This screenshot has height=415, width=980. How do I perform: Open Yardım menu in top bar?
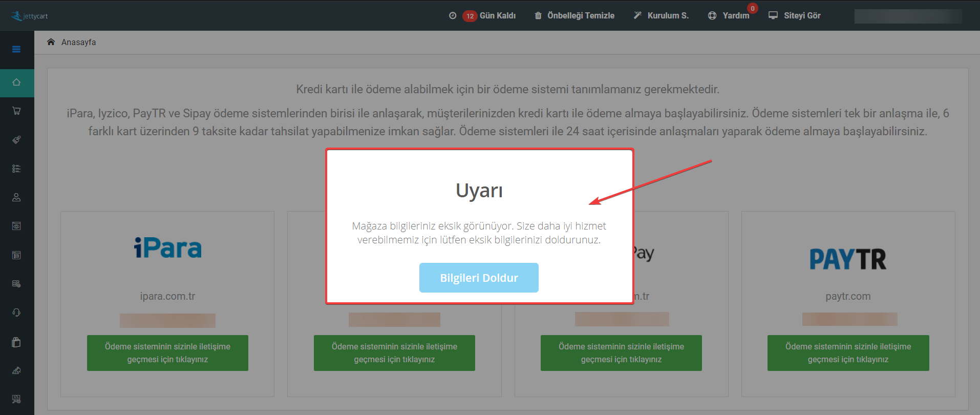(x=736, y=15)
